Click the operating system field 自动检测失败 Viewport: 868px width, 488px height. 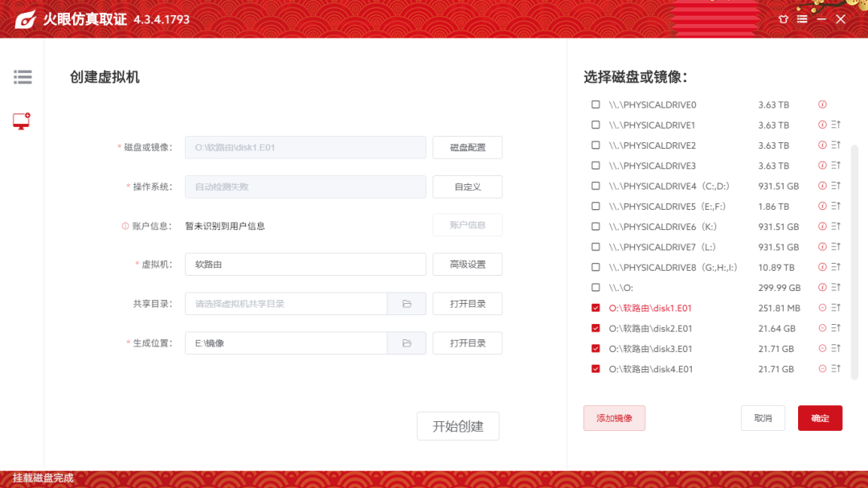(305, 187)
